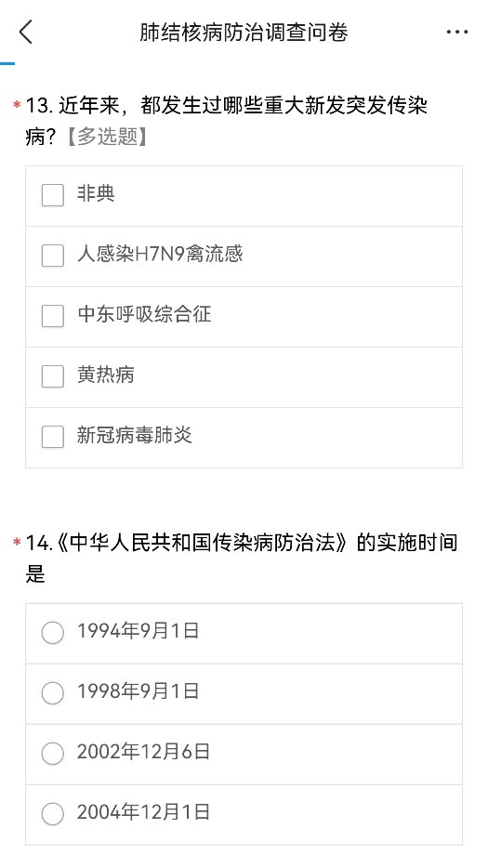
Task: Tap the 2004年12月1日 answer text
Action: tap(143, 812)
